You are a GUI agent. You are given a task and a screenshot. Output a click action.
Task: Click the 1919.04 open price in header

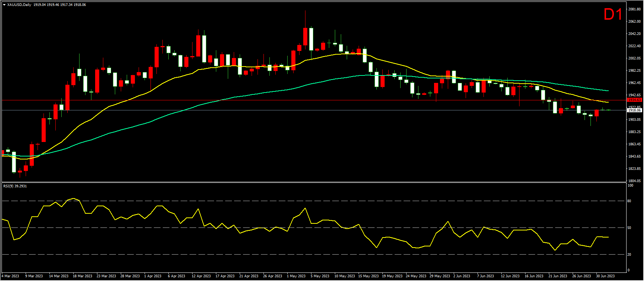point(39,5)
